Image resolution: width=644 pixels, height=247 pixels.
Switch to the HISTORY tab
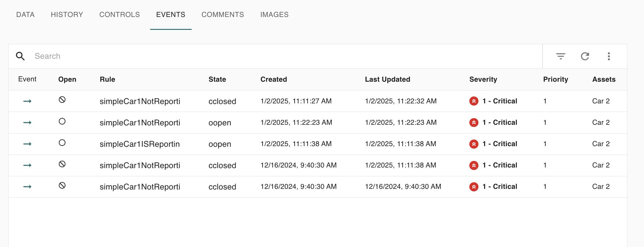pyautogui.click(x=67, y=15)
